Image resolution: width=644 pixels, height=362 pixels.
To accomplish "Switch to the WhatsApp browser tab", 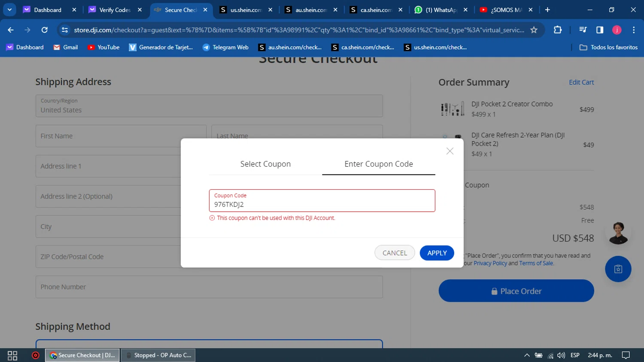I will (441, 10).
